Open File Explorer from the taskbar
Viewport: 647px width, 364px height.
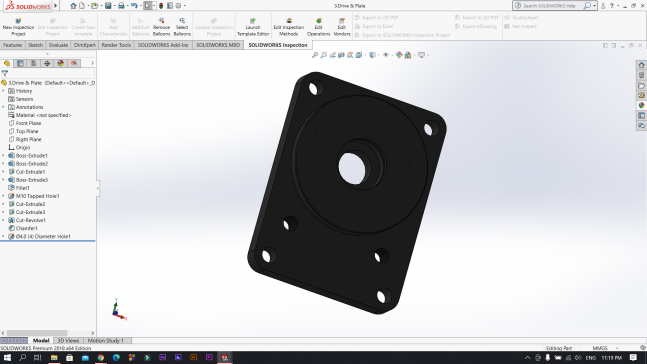[x=54, y=357]
